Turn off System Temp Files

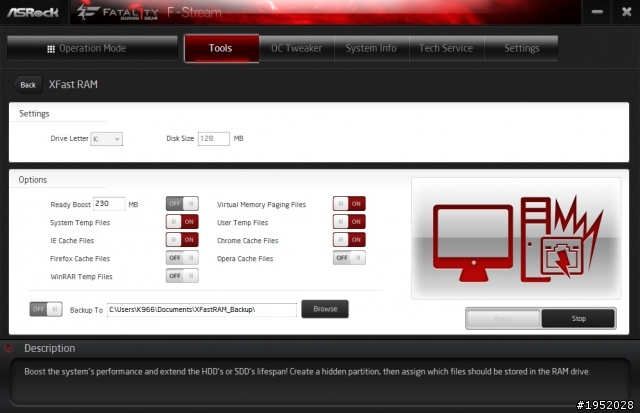tap(182, 222)
